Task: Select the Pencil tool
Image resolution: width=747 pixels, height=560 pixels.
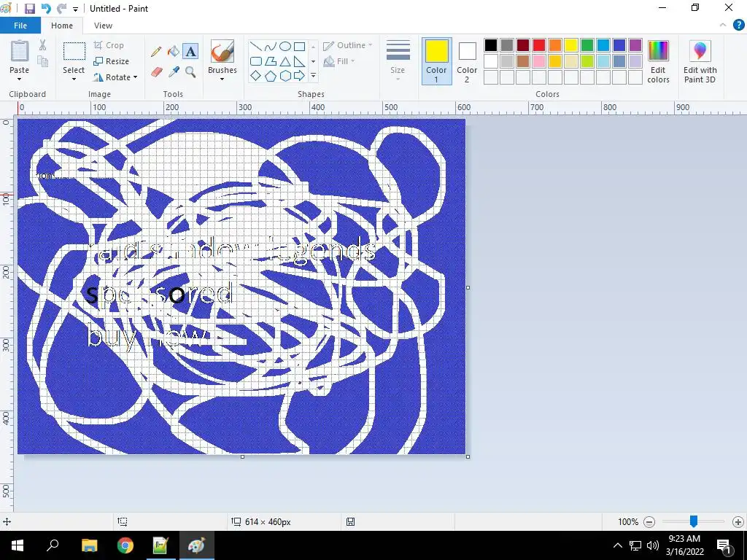Action: tap(156, 52)
